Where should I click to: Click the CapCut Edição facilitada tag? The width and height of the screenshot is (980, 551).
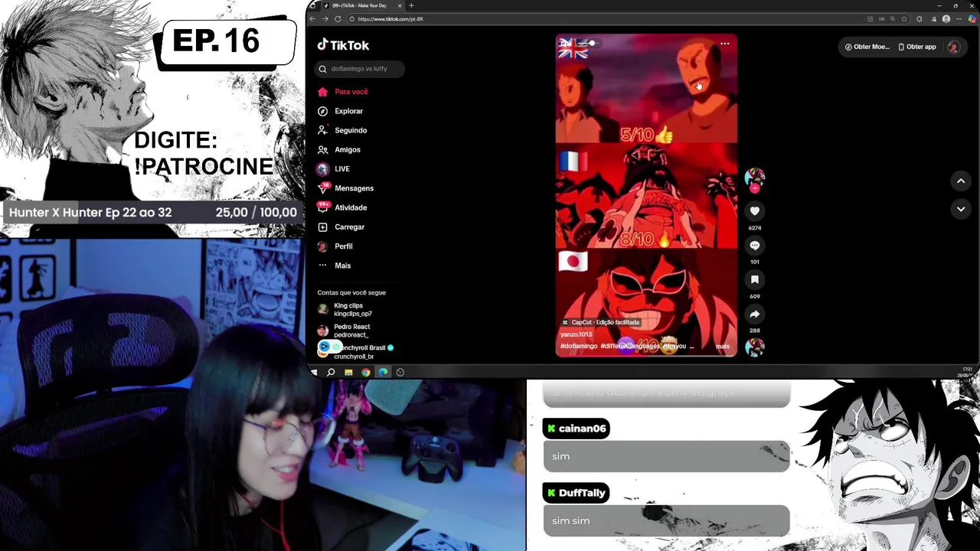[x=600, y=322]
